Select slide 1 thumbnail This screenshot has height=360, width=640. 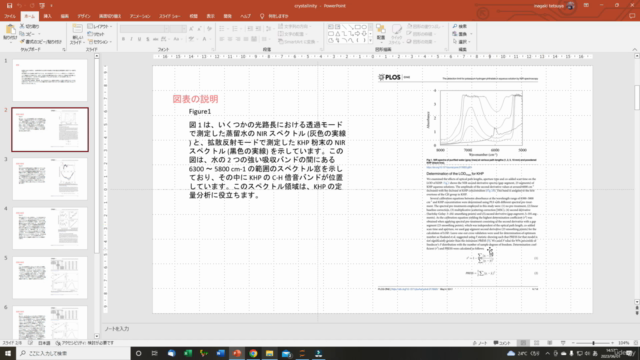(50, 80)
